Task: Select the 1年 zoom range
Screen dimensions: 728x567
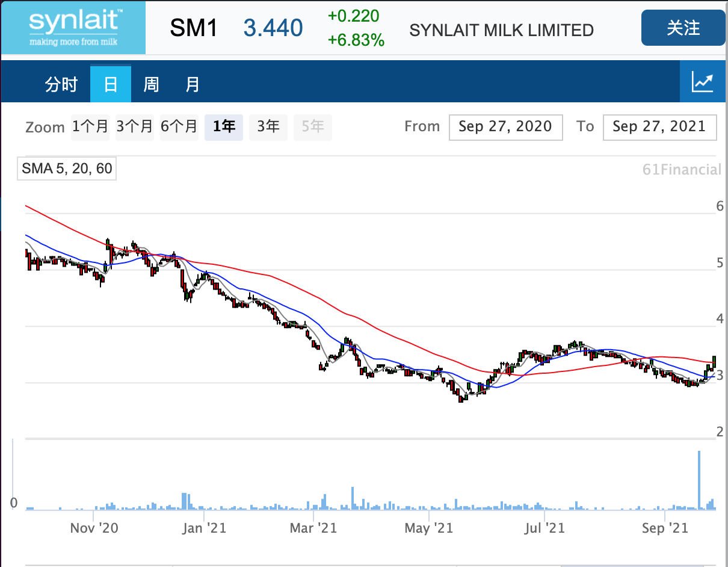Action: [x=224, y=127]
